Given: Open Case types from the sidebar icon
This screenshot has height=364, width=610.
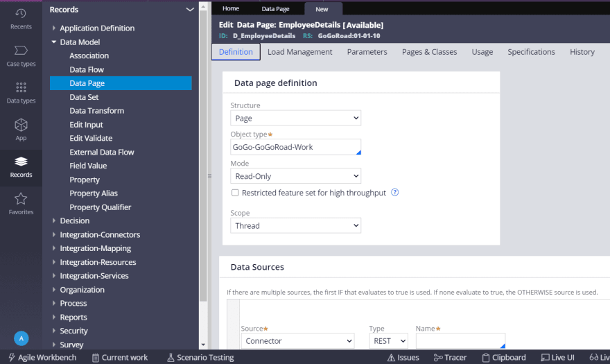Looking at the screenshot, I should click(21, 51).
